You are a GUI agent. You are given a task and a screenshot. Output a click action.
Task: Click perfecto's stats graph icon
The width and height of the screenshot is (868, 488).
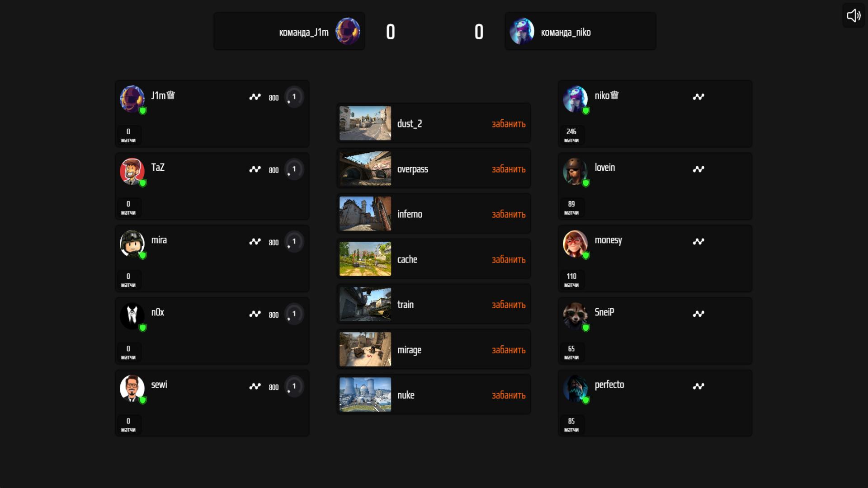(698, 386)
